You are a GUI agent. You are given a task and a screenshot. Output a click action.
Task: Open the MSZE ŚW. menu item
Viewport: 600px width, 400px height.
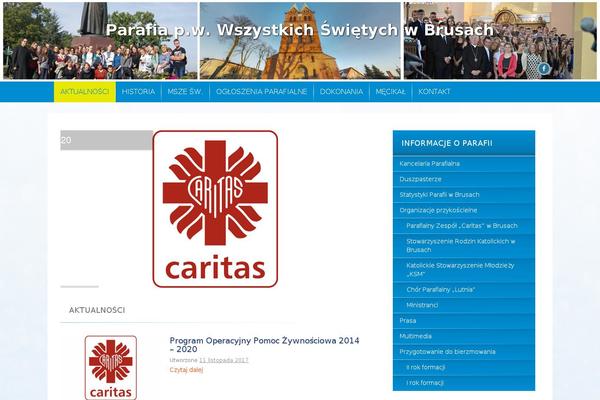click(x=185, y=92)
